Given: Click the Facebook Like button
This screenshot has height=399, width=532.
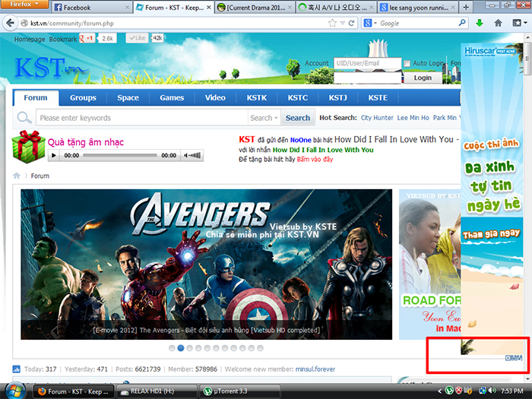Looking at the screenshot, I should pyautogui.click(x=137, y=38).
